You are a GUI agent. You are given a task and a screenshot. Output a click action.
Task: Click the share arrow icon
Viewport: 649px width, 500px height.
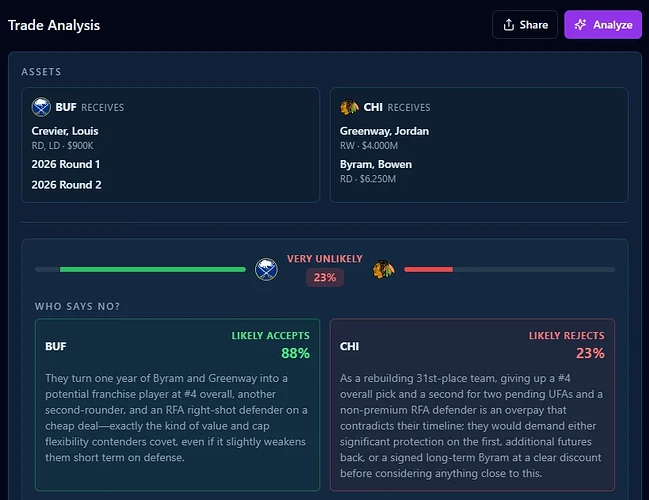pos(509,25)
